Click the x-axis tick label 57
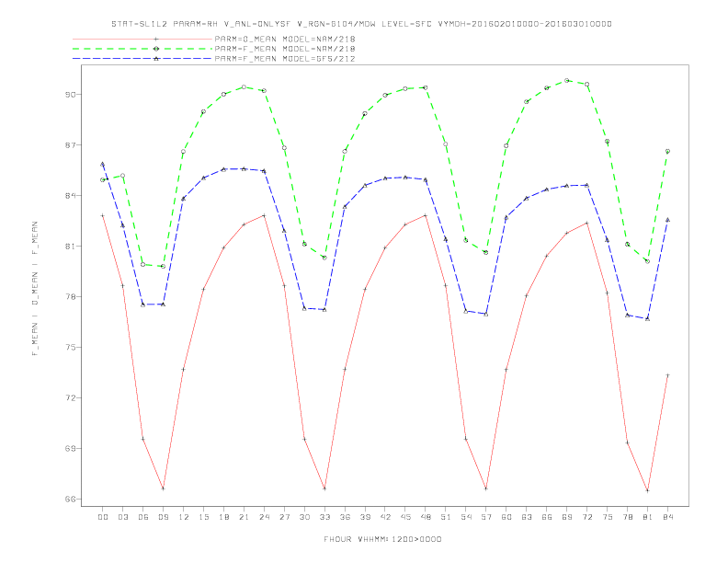 tap(486, 517)
